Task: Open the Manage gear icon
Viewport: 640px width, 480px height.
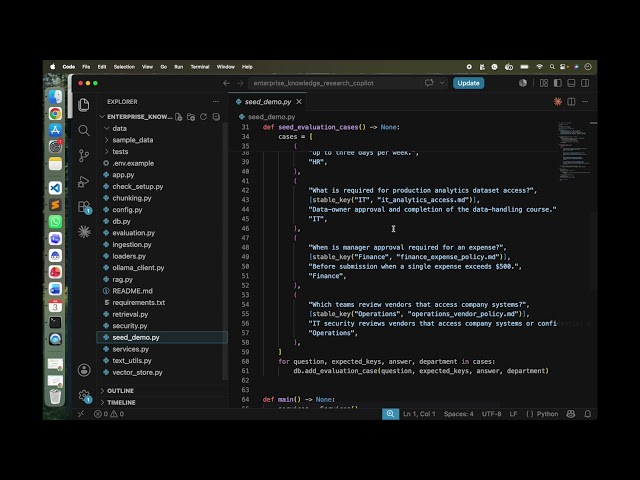Action: 84,396
